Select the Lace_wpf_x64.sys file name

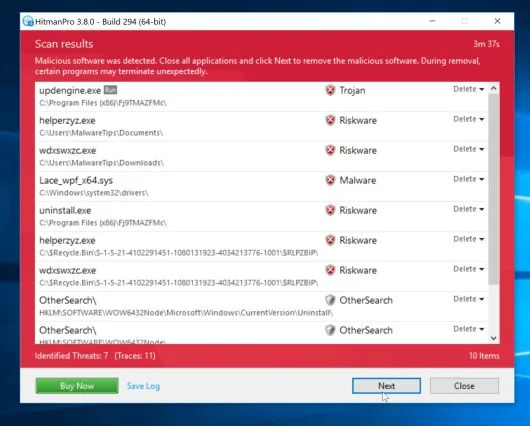tap(76, 181)
